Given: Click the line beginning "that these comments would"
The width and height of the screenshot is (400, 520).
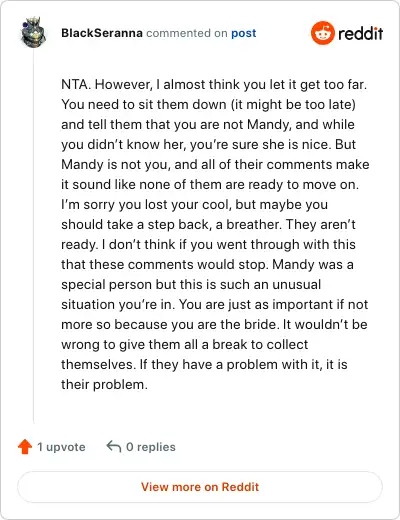Looking at the screenshot, I should (207, 265).
